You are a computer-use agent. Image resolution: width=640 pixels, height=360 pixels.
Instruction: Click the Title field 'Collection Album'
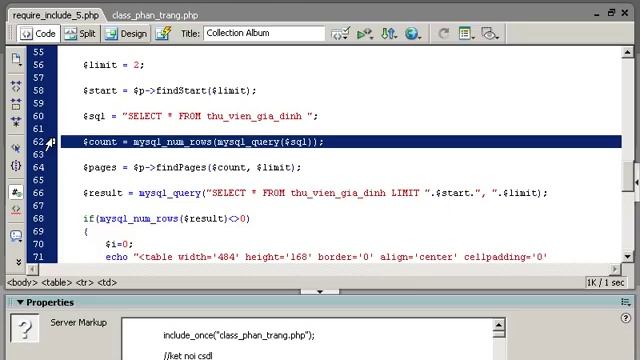pyautogui.click(x=264, y=33)
